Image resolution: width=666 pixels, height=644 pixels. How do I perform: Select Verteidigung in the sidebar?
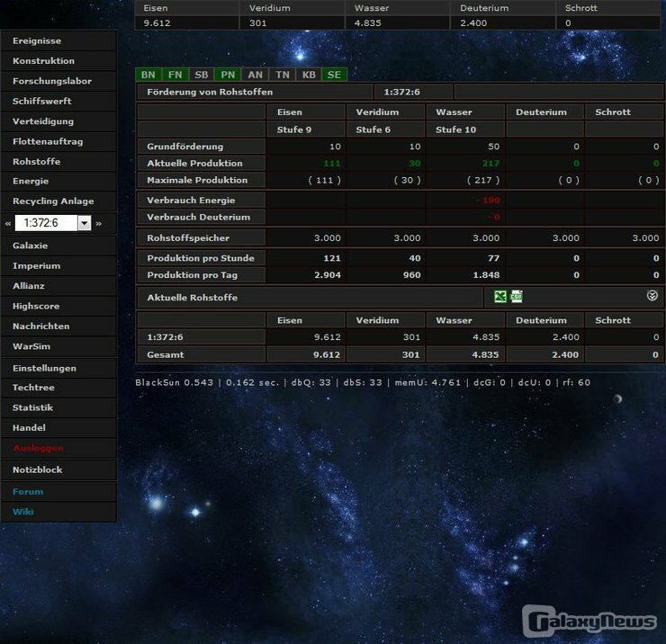tap(58, 121)
